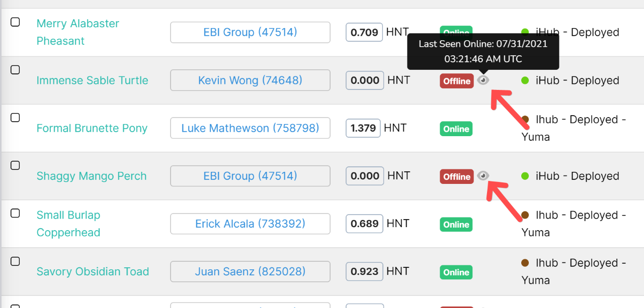644x308 pixels.
Task: Click the green status dot for Merry Alabaster Pheasant
Action: pyautogui.click(x=525, y=32)
